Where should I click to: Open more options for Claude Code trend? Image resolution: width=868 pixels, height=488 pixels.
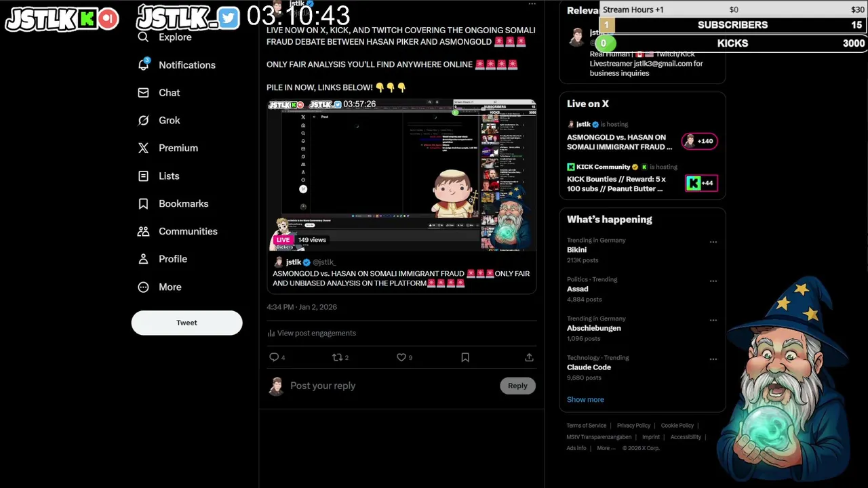coord(713,360)
